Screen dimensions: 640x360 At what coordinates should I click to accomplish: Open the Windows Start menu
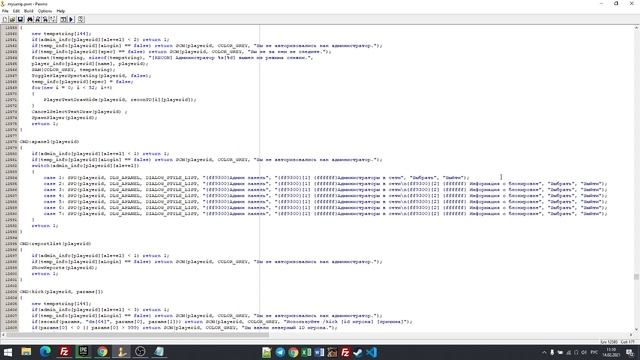(x=8, y=352)
